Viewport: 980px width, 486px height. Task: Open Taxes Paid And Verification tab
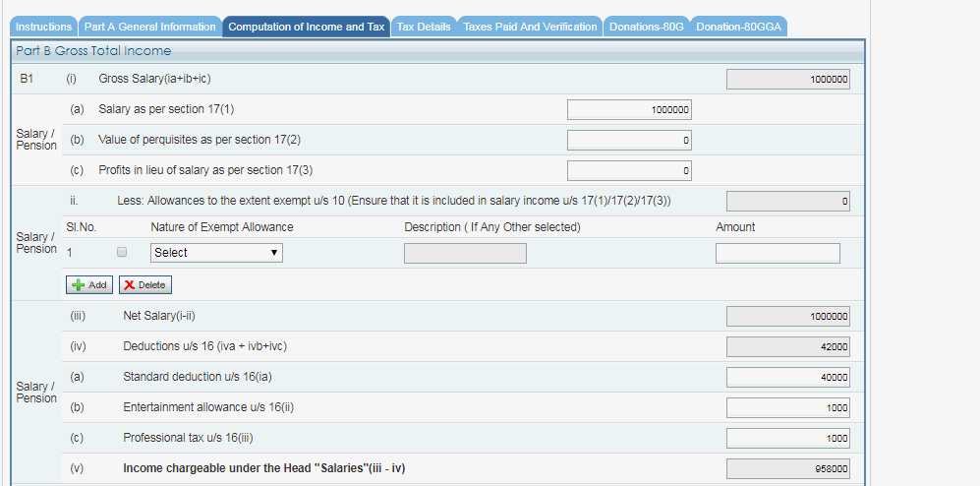[530, 27]
